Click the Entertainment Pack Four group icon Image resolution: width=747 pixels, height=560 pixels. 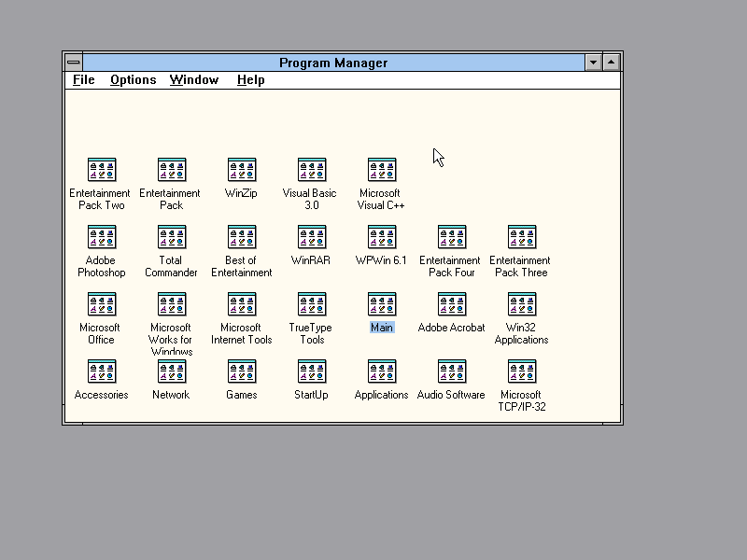(x=452, y=237)
